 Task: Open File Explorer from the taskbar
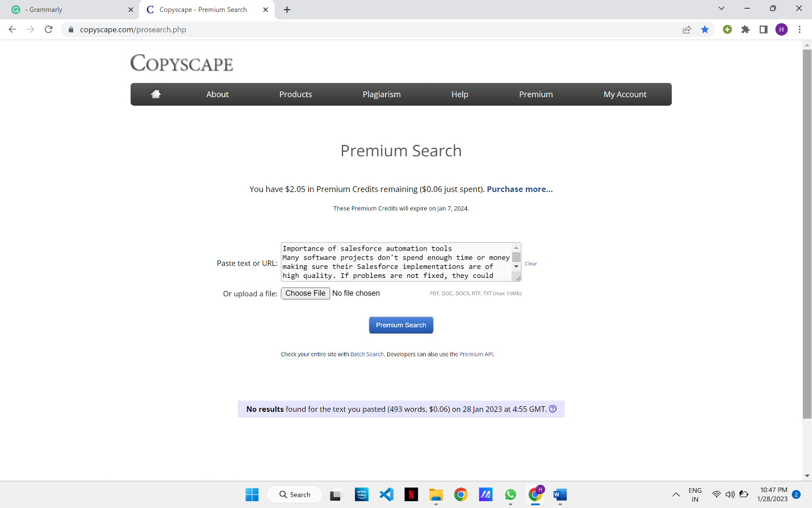[x=436, y=495]
